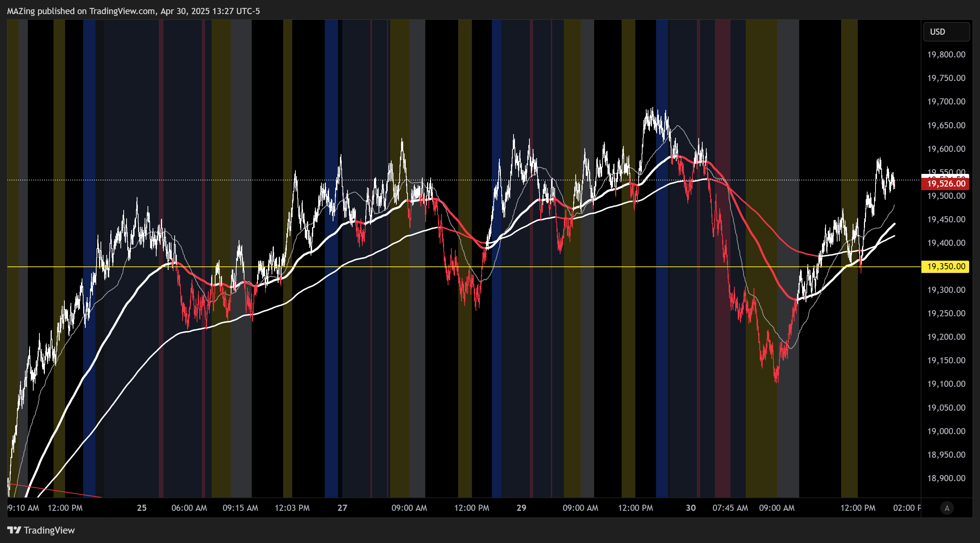Click the 12:03 PM time axis label

click(x=292, y=508)
